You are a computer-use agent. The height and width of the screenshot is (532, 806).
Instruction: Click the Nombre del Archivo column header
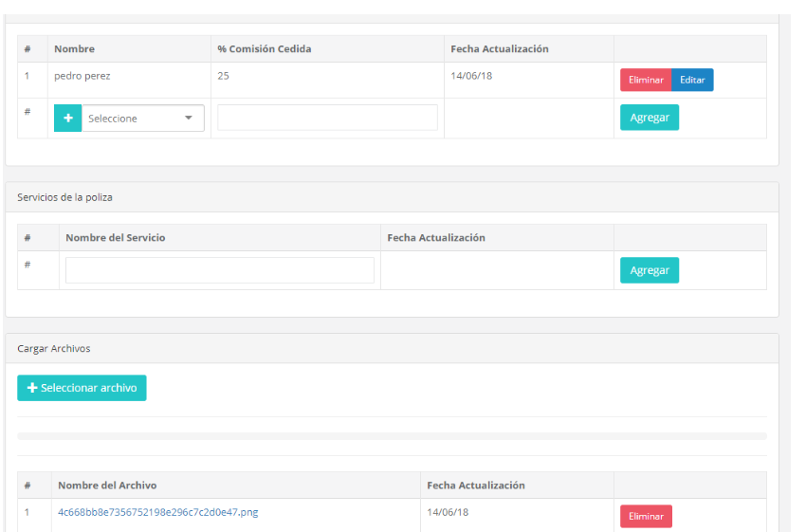[107, 486]
